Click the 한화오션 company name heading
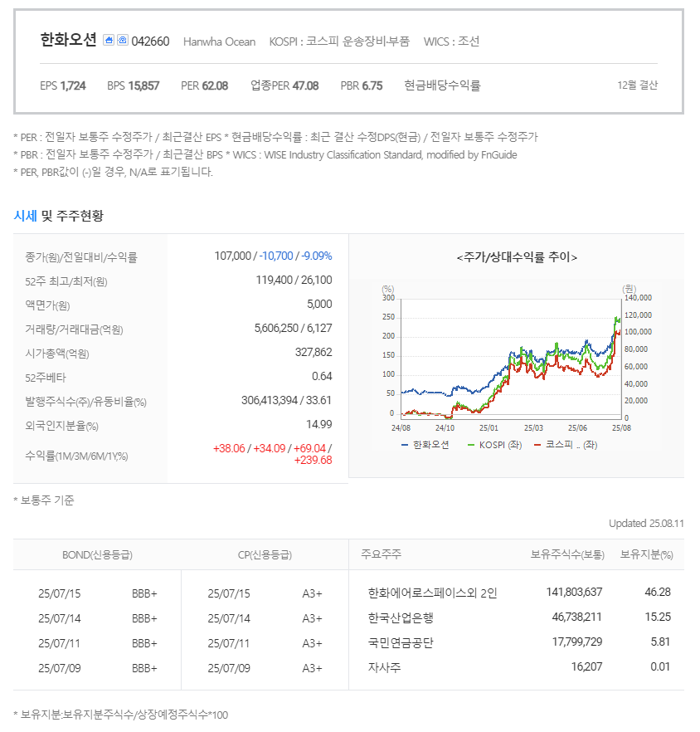 point(69,40)
